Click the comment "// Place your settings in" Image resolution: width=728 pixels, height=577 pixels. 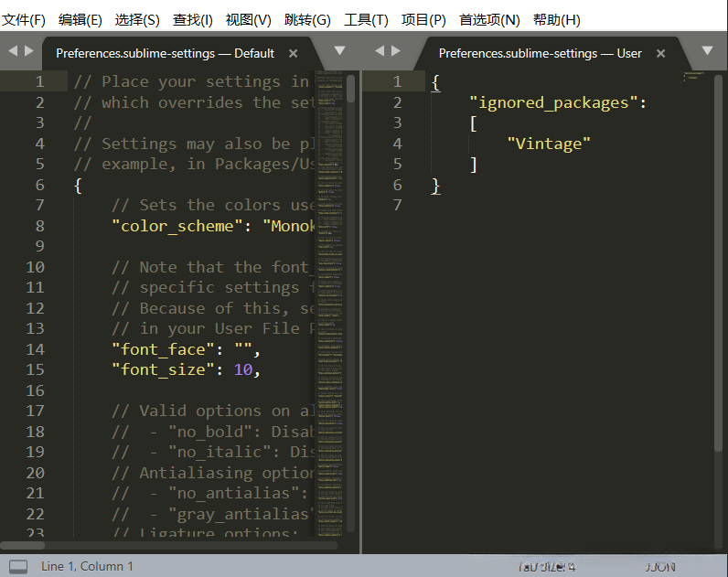(191, 81)
